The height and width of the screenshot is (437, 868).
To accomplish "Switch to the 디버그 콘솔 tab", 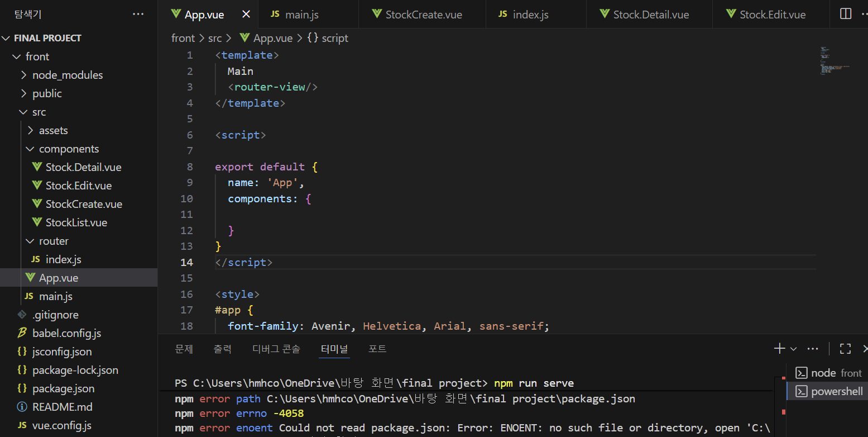I will [276, 349].
